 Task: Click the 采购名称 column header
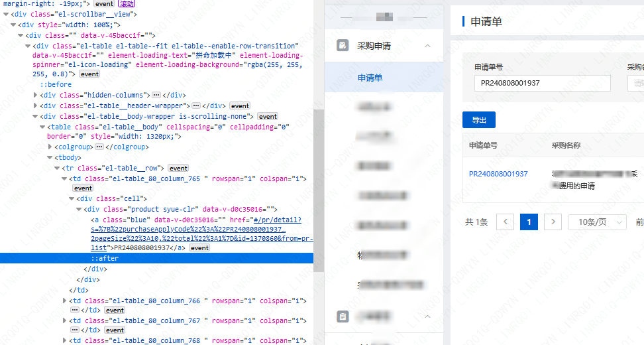pyautogui.click(x=566, y=145)
